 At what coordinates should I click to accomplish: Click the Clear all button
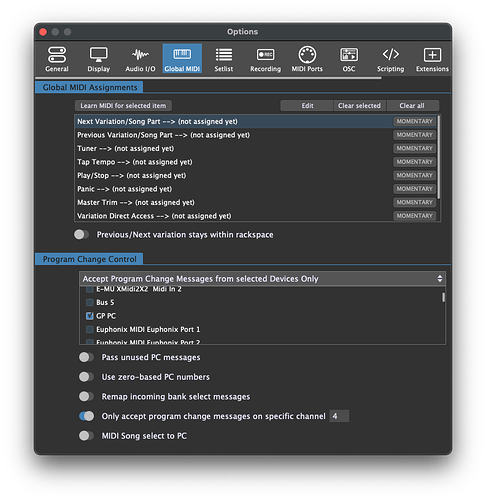413,106
